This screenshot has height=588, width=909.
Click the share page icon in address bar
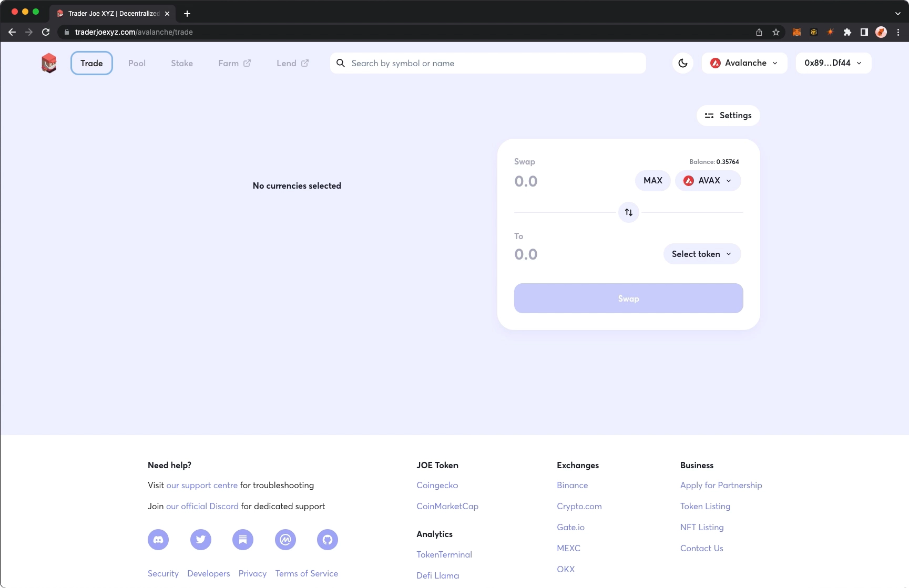point(759,32)
